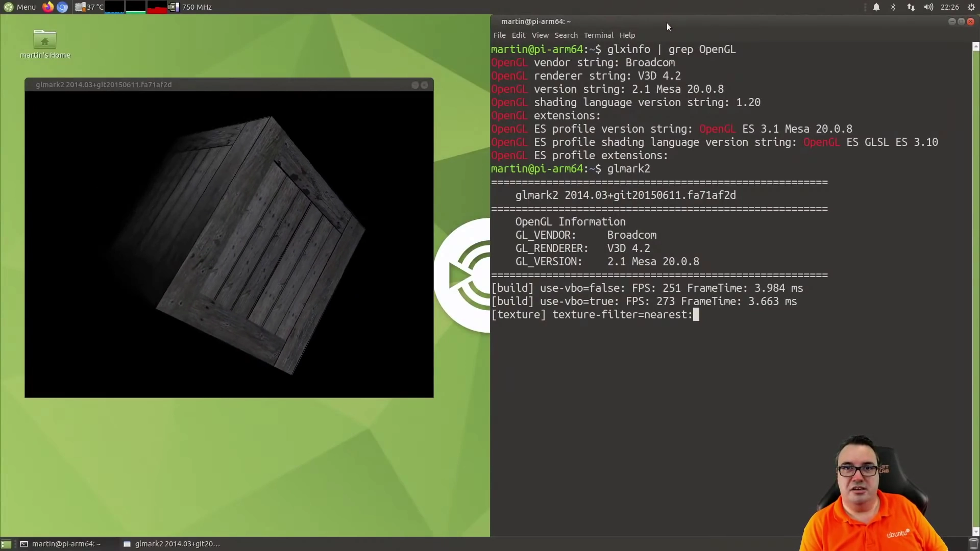Click the clock showing 22:26
The width and height of the screenshot is (980, 551).
[949, 7]
